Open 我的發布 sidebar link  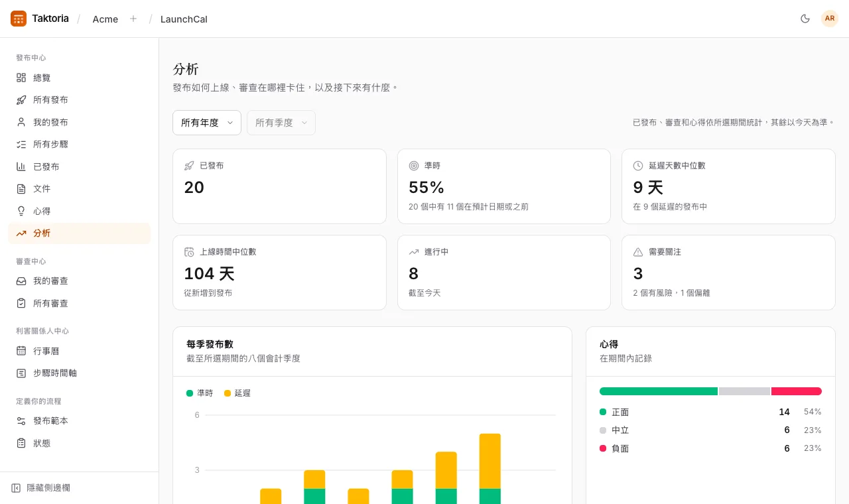point(80,122)
